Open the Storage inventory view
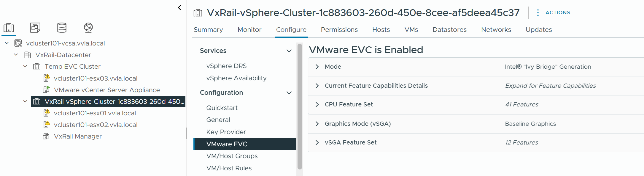This screenshot has height=176, width=644. point(62,28)
